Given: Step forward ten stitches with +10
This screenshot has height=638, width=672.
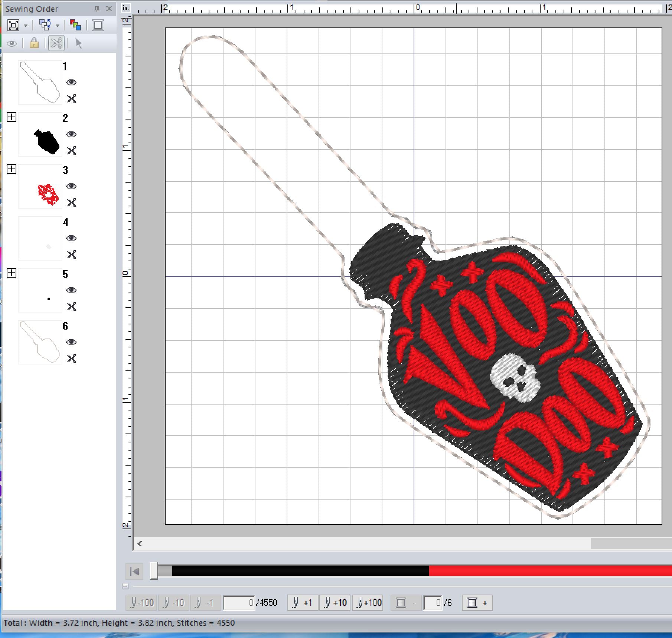Looking at the screenshot, I should pyautogui.click(x=335, y=602).
